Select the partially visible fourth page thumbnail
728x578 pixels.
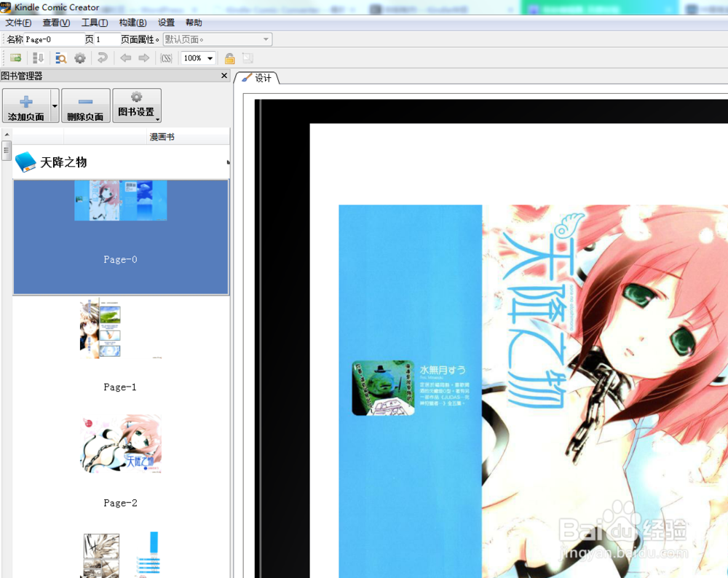coord(121,554)
